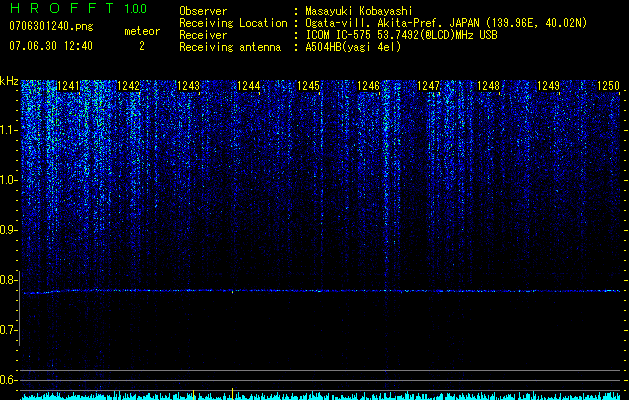Select observer name Masayuki Kobayashi

[358, 11]
